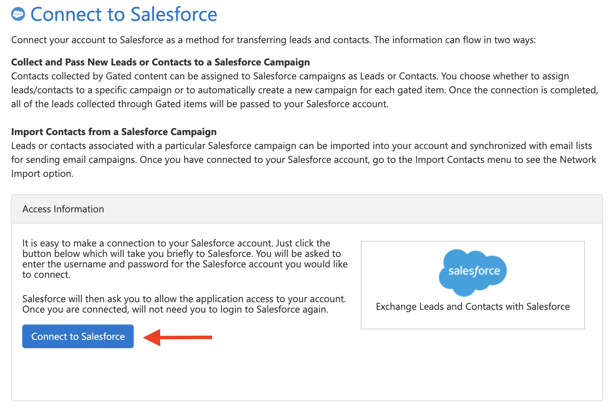Click paragraph starting 'Contacts collected by Gated content'
Image resolution: width=608 pixels, height=408 pixels.
pos(305,90)
